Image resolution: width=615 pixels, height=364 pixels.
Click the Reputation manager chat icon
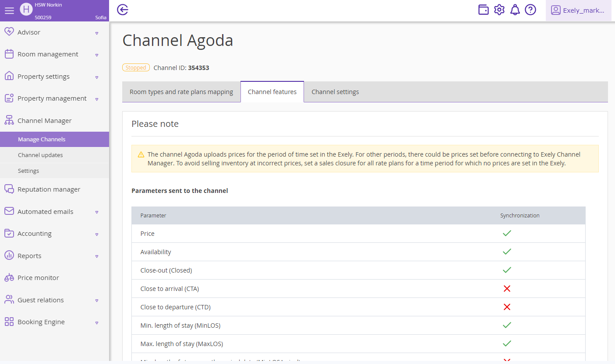click(9, 189)
